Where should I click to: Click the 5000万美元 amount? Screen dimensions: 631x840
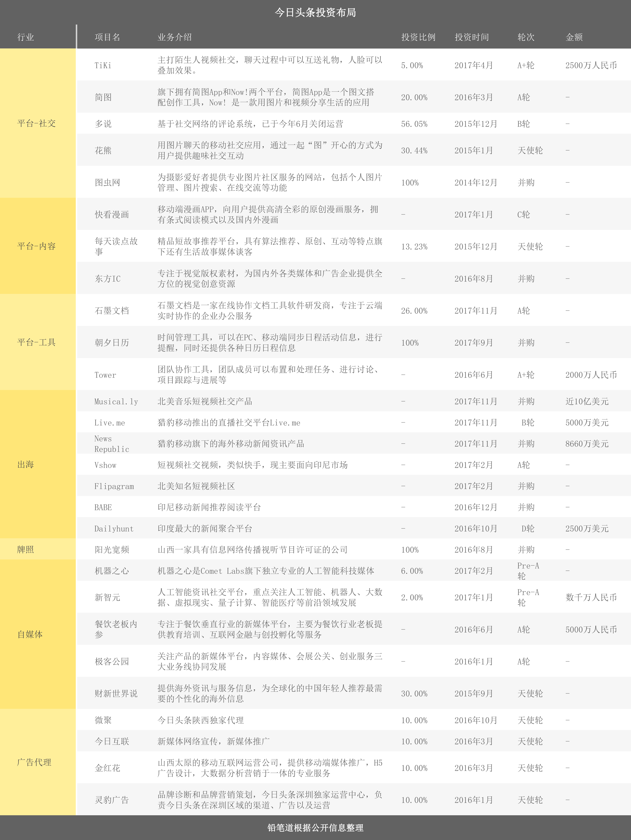point(587,423)
